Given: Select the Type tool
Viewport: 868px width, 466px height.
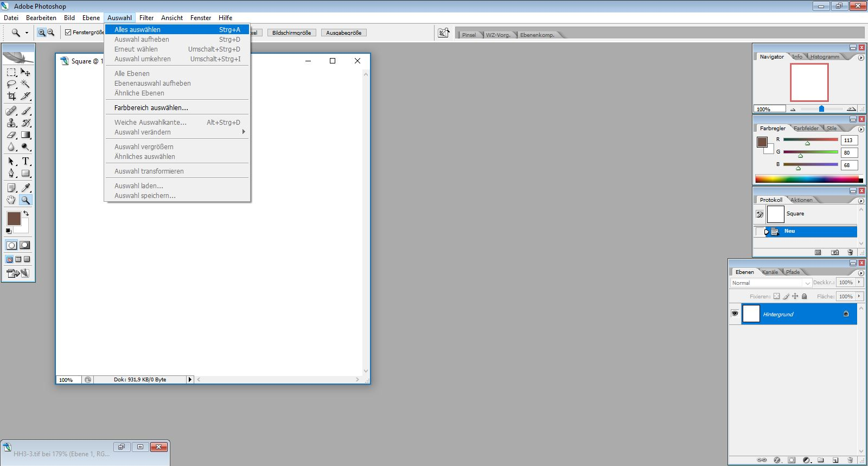Looking at the screenshot, I should (x=25, y=161).
